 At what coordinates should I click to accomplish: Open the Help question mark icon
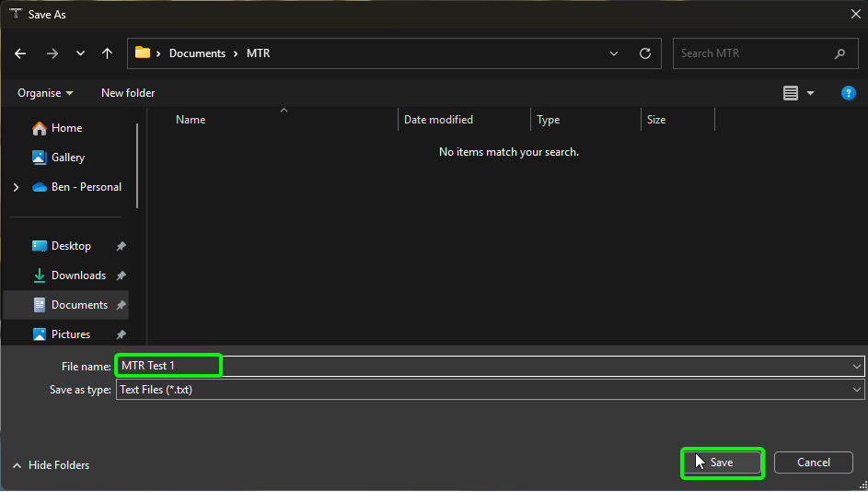[849, 93]
